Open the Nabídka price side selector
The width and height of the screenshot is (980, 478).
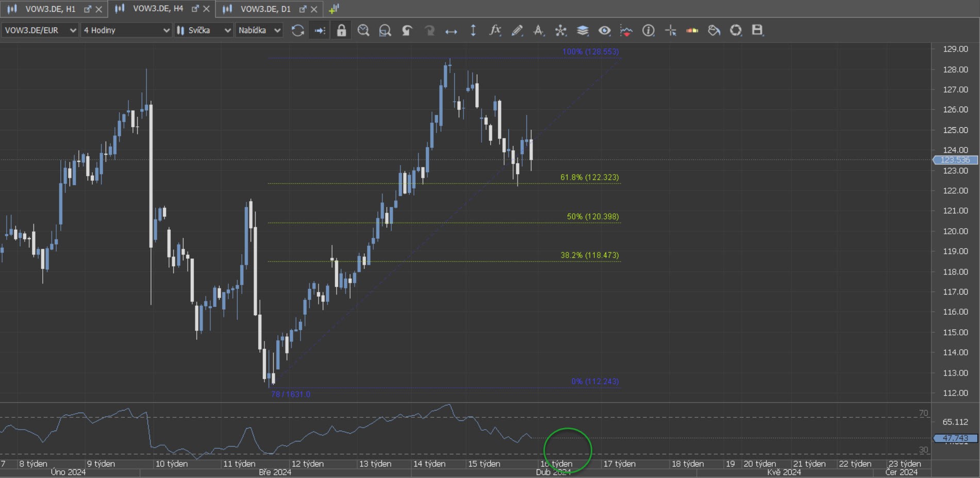pos(259,30)
